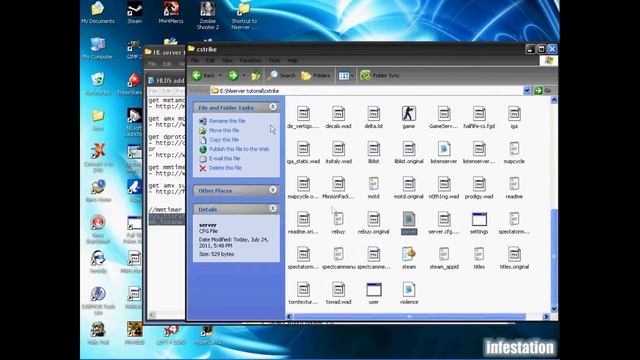Select the motd.original file
This screenshot has width=640, height=360.
point(409,188)
